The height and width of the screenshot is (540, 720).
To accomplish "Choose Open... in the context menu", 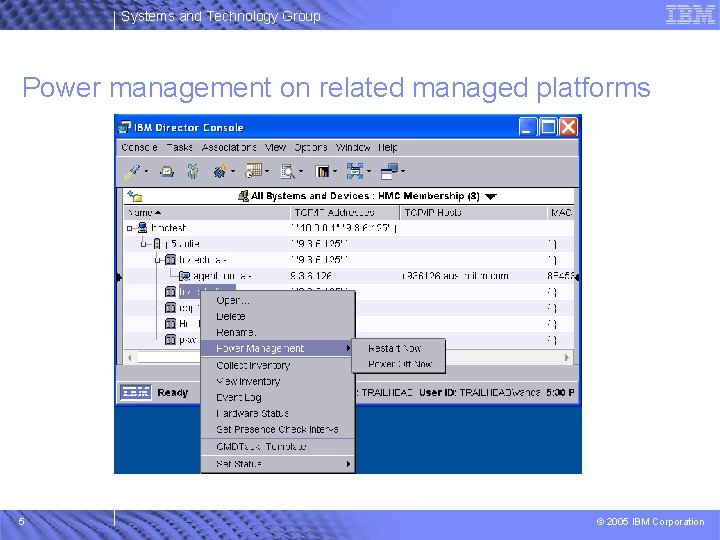I will click(x=278, y=300).
